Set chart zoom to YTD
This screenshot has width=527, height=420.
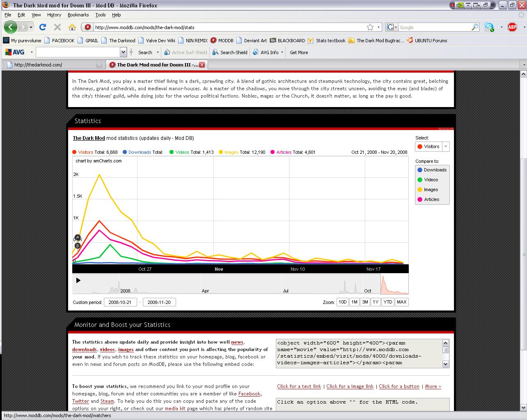[387, 302]
